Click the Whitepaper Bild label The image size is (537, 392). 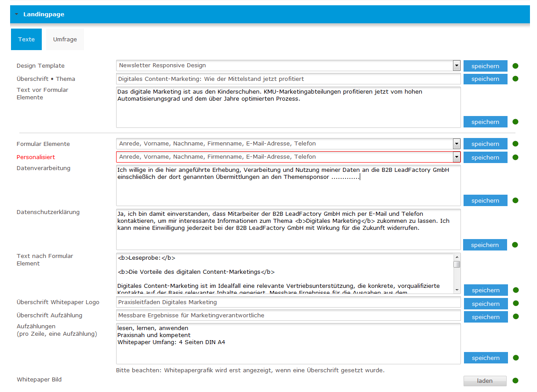click(39, 379)
